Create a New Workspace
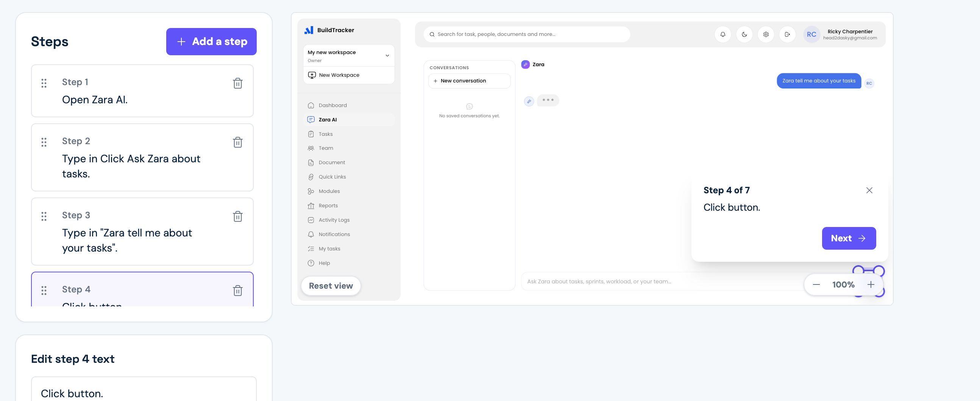The image size is (980, 401). (x=349, y=75)
